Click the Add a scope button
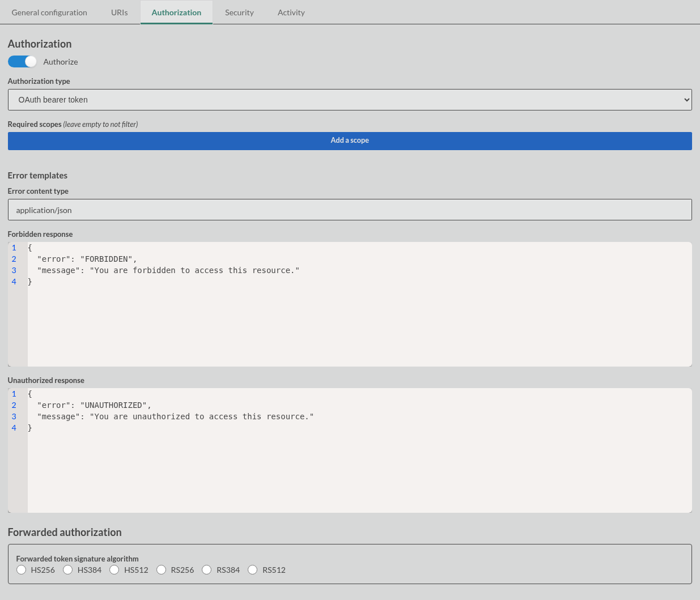 click(x=350, y=141)
